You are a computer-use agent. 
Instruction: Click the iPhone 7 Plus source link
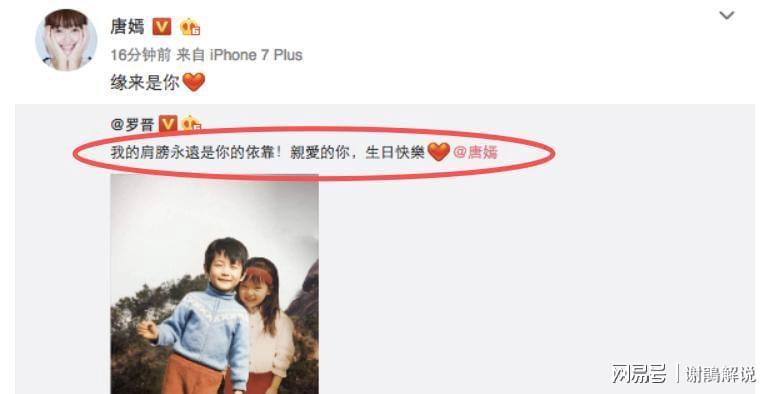pos(256,55)
